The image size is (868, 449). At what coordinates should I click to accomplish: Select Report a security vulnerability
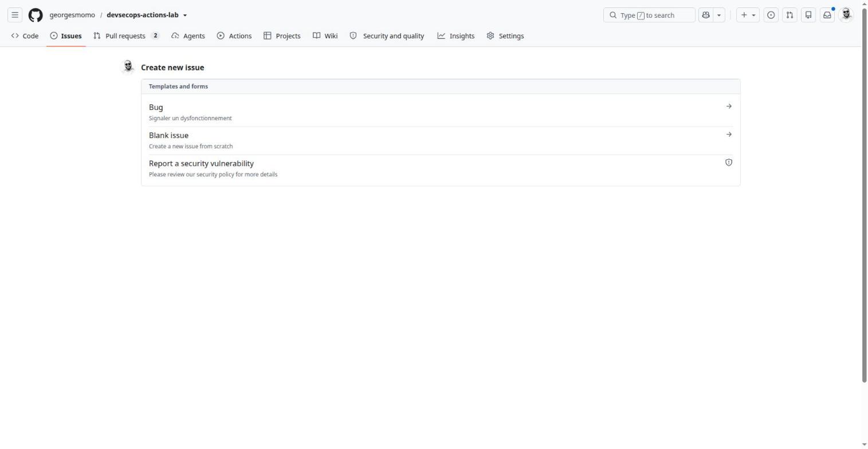click(x=441, y=168)
